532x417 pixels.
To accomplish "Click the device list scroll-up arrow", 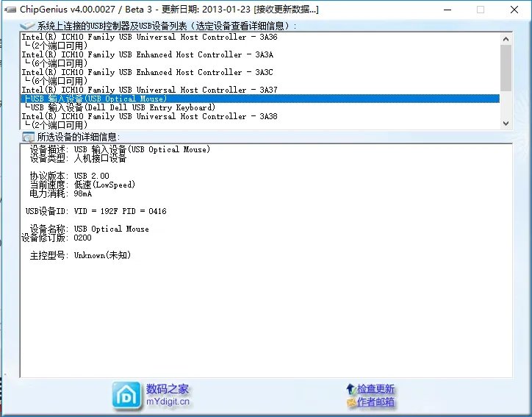I will point(506,38).
